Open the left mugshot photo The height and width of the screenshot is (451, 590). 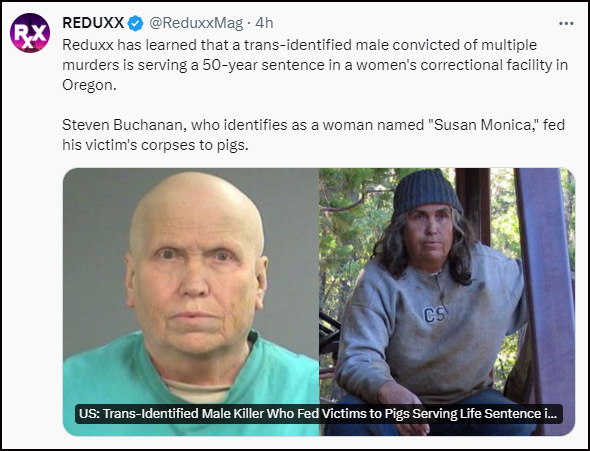tap(191, 302)
